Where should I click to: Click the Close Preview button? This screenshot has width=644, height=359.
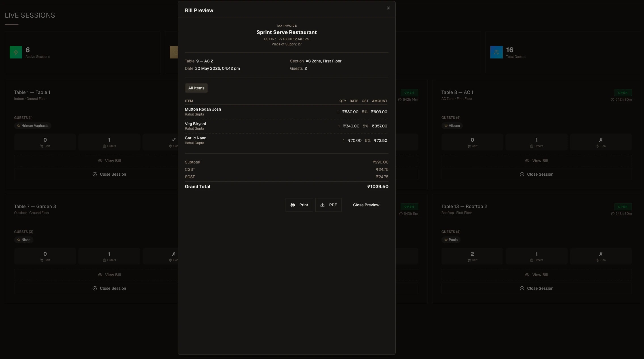366,205
